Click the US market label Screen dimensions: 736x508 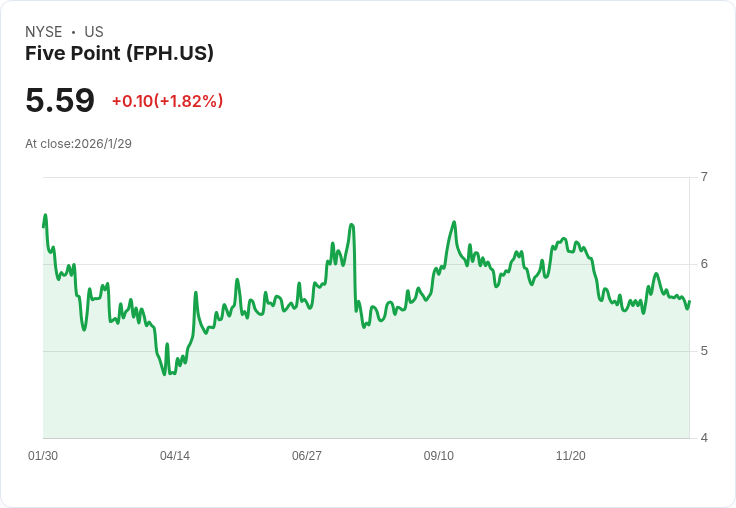coord(94,32)
